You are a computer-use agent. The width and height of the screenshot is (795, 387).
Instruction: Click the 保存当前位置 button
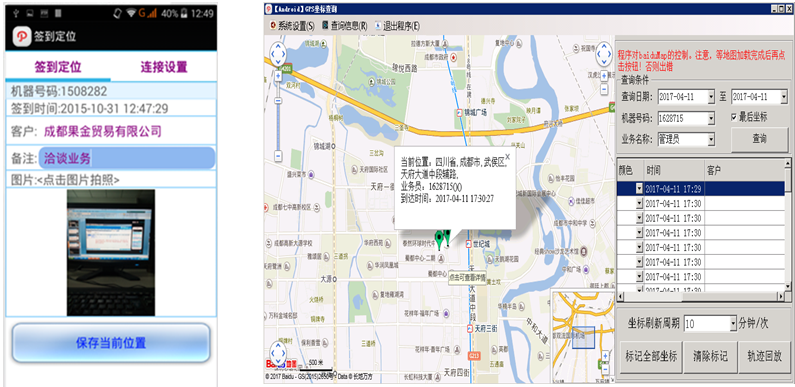click(x=111, y=343)
